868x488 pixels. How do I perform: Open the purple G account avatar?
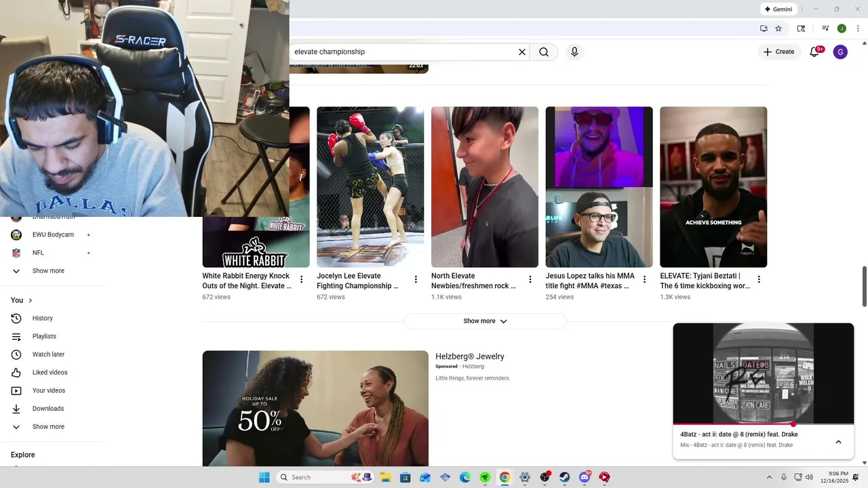pos(840,52)
